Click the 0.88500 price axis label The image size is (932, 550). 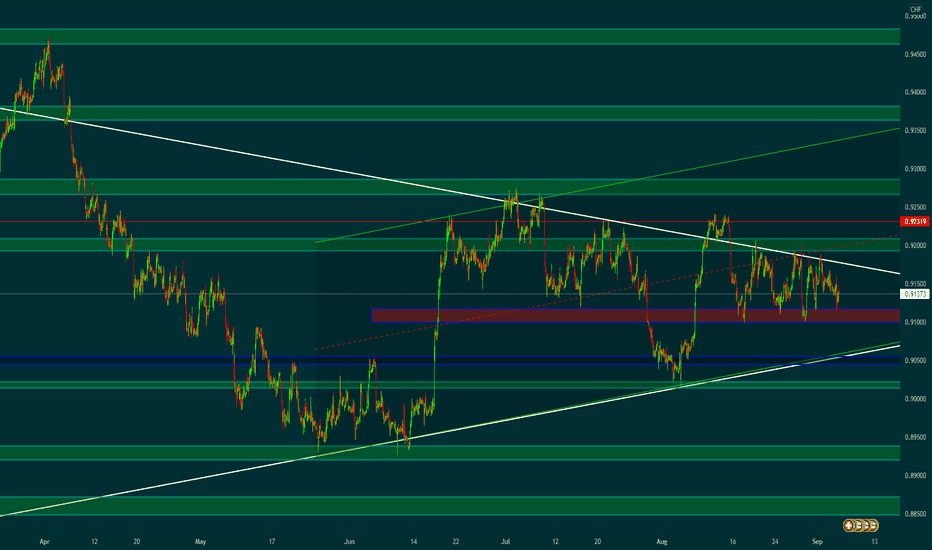tap(915, 514)
